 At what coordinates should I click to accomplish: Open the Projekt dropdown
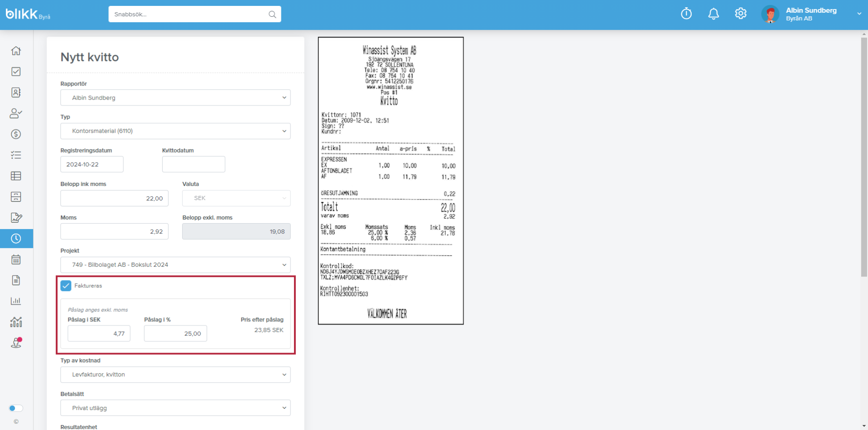pos(175,265)
